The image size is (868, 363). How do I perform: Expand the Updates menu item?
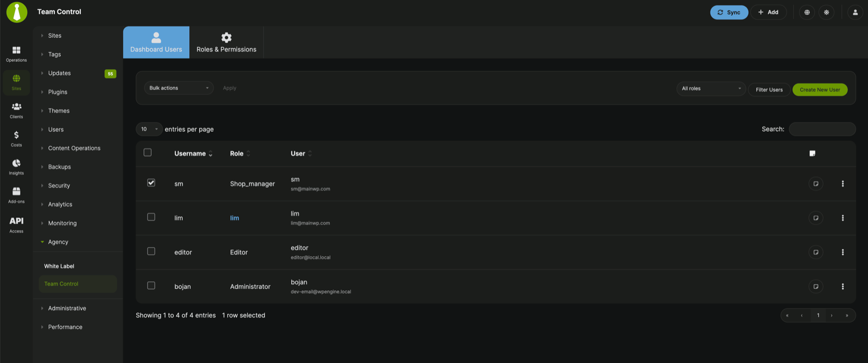[x=78, y=73]
